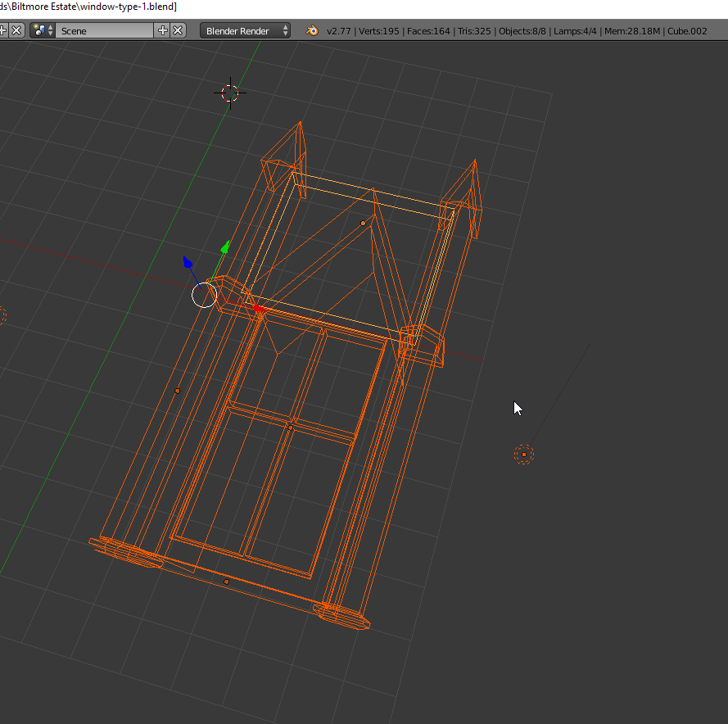This screenshot has height=724, width=728.
Task: Select origin dot inside the top pediment
Action: [363, 224]
